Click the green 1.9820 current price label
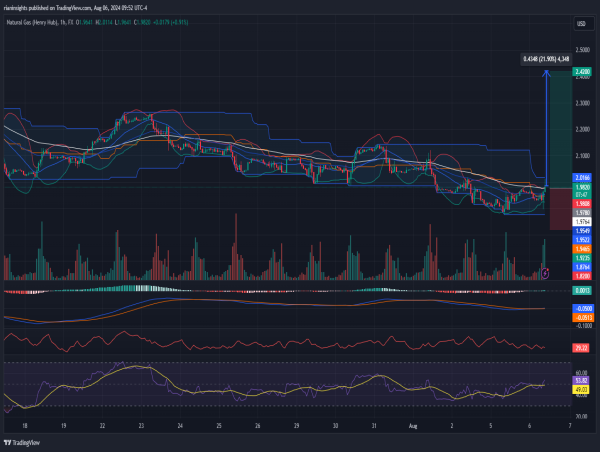 click(582, 187)
